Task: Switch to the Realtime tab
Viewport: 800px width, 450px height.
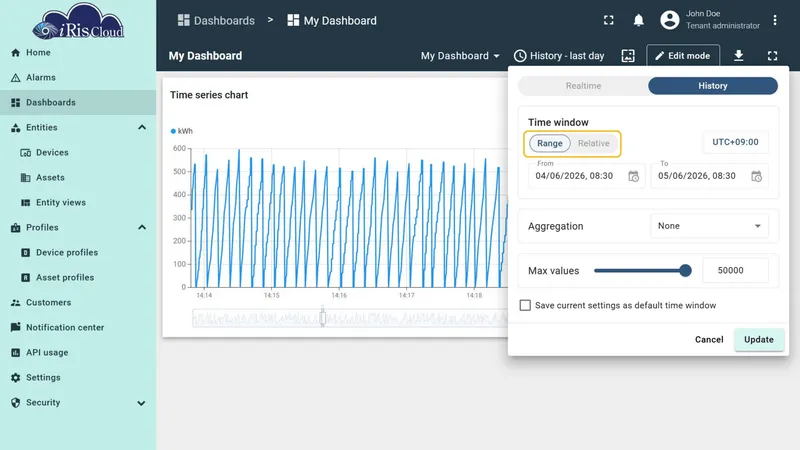Action: click(x=583, y=86)
